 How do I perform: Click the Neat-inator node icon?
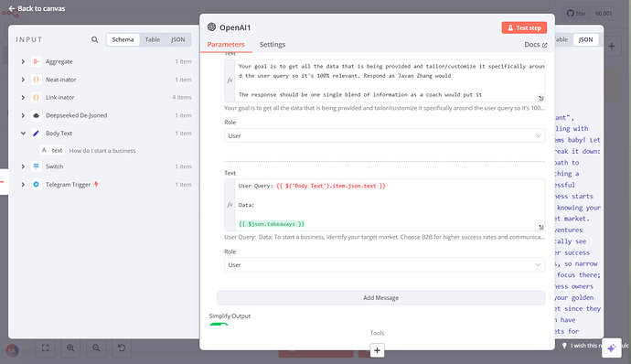click(x=36, y=80)
